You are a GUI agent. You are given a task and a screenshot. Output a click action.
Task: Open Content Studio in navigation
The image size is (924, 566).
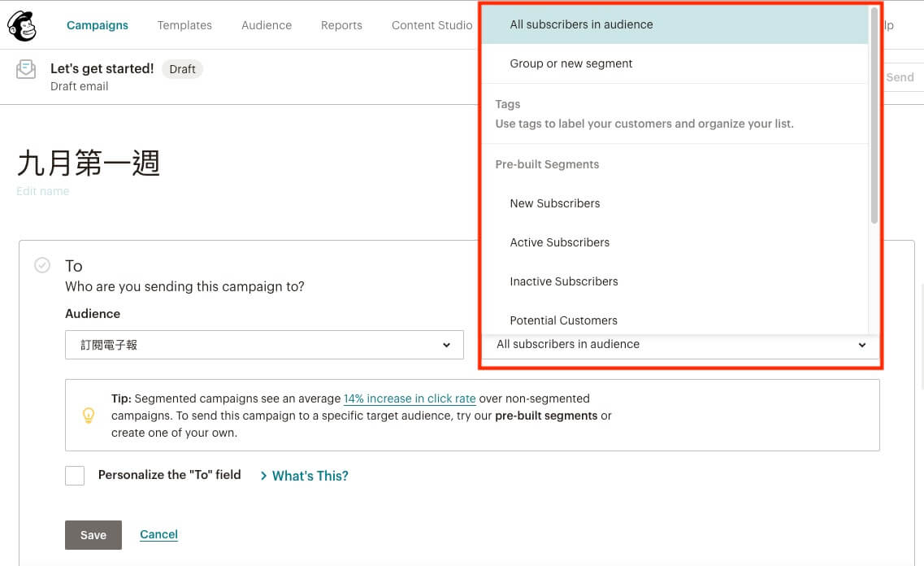(x=432, y=25)
